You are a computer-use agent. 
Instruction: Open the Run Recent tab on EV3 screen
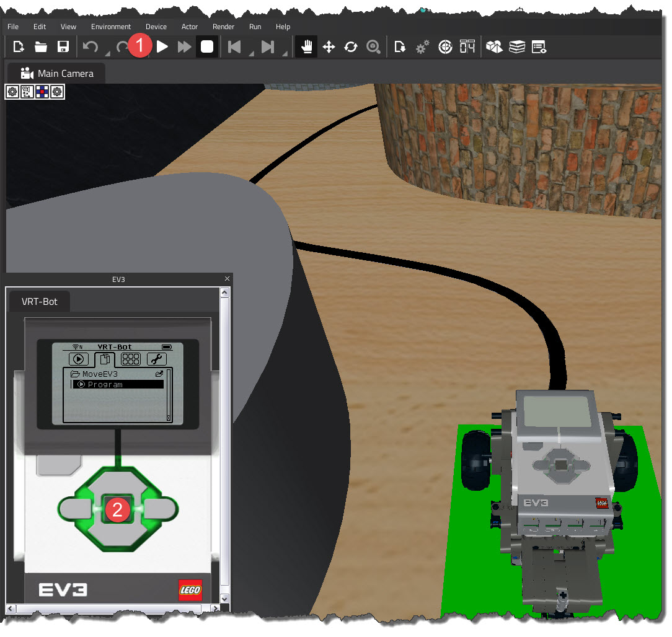coord(79,359)
